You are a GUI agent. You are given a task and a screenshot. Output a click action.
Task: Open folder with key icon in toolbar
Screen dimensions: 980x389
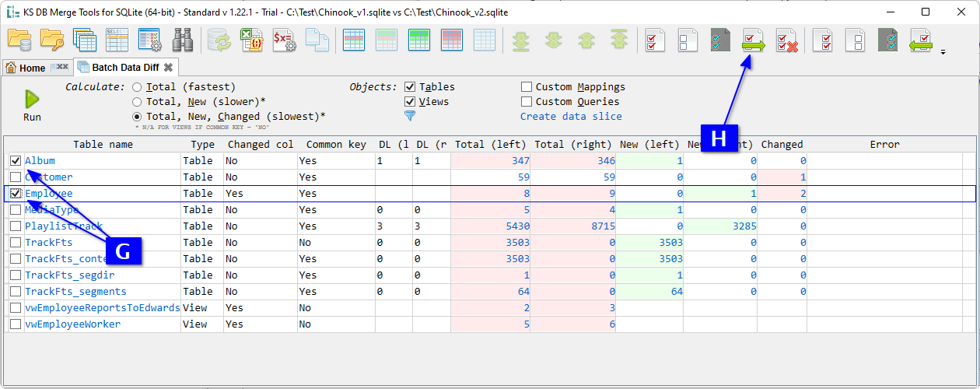tap(52, 40)
